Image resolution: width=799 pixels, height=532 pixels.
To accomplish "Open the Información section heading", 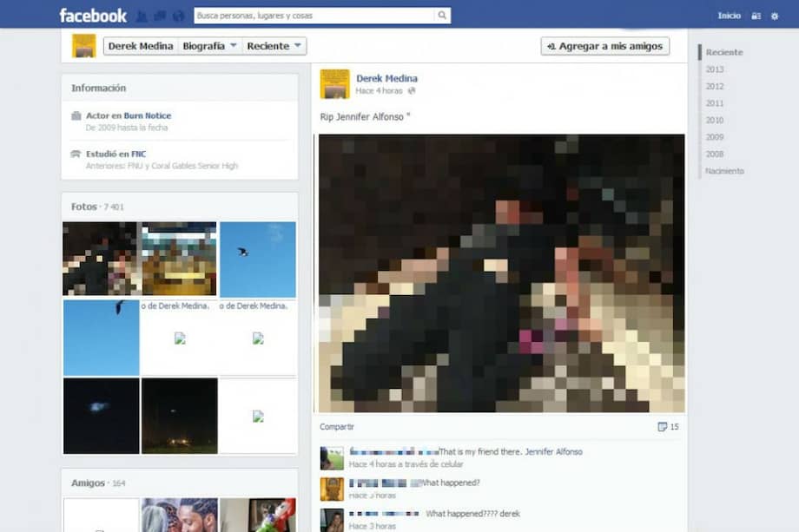I will [98, 88].
